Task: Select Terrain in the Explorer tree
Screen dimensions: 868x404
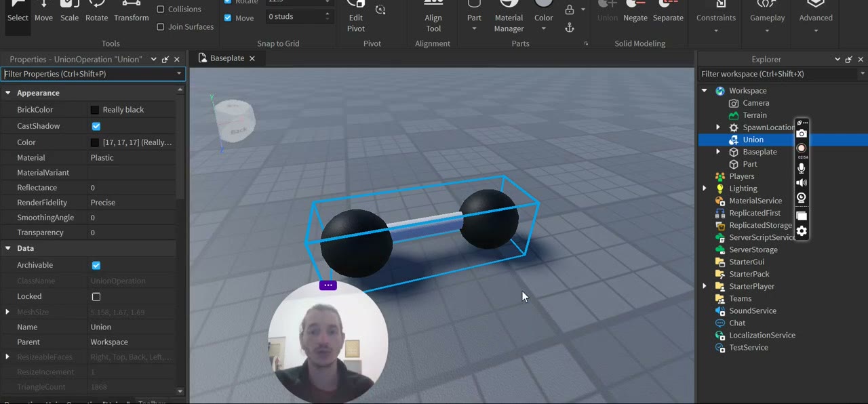Action: tap(755, 115)
